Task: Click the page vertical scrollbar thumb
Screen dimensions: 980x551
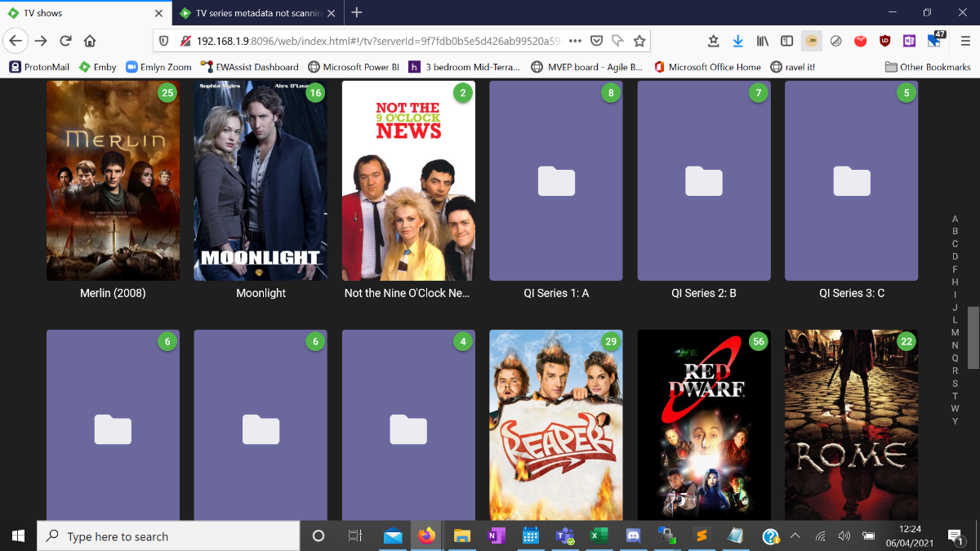Action: click(x=973, y=338)
